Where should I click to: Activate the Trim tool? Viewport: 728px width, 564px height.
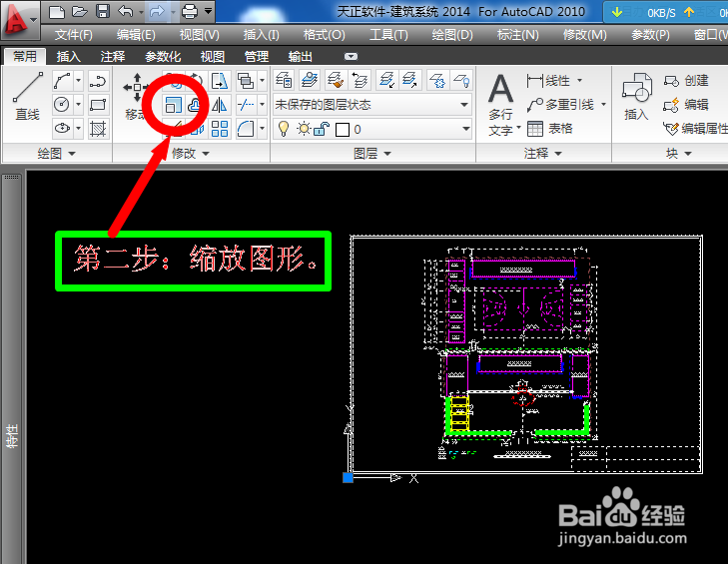245,105
